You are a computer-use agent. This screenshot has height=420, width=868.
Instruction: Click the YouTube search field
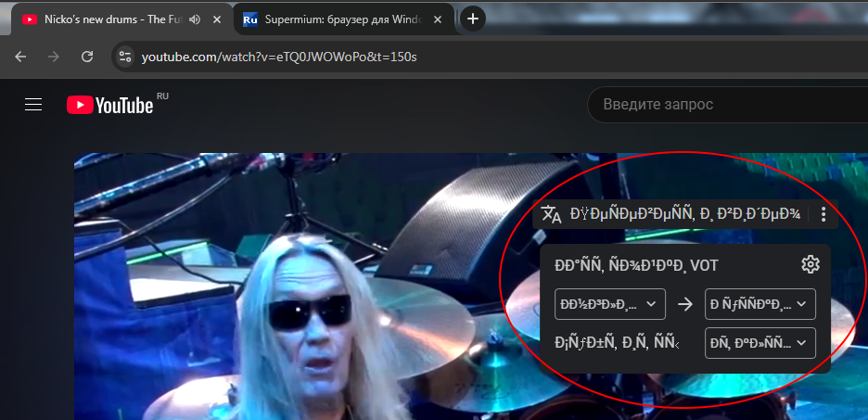coord(723,105)
